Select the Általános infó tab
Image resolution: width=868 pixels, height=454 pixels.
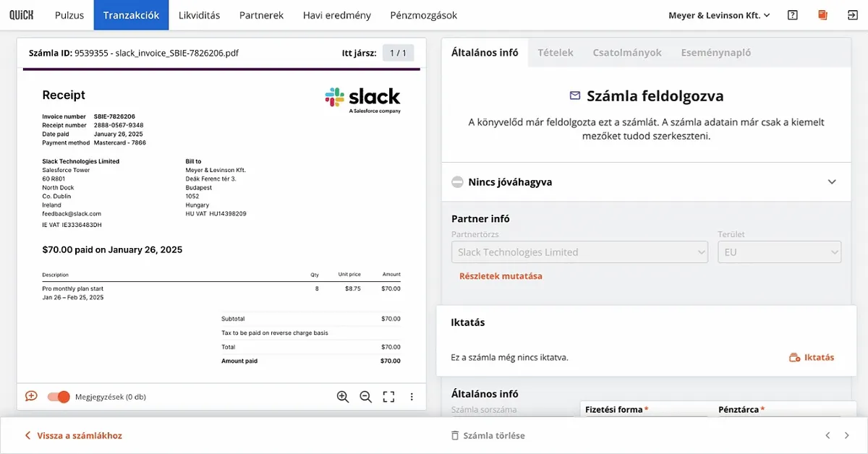click(485, 53)
